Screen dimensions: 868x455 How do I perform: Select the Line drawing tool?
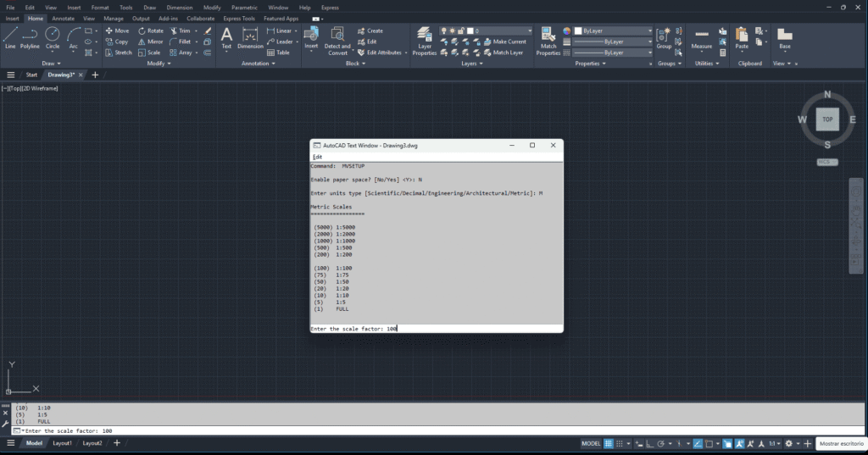tap(10, 38)
